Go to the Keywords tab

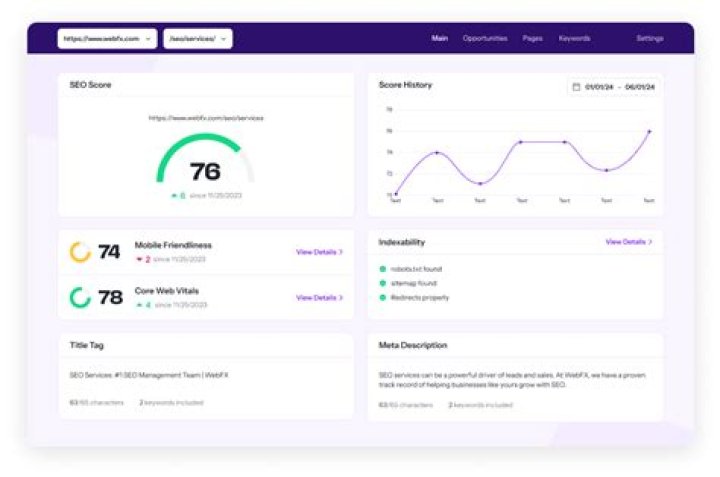point(574,39)
